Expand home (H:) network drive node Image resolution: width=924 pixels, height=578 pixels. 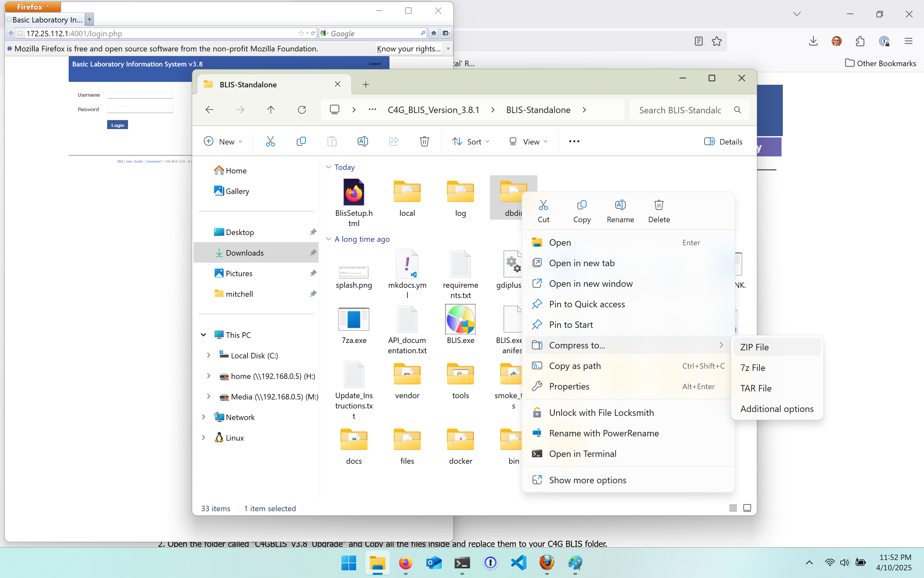(209, 376)
